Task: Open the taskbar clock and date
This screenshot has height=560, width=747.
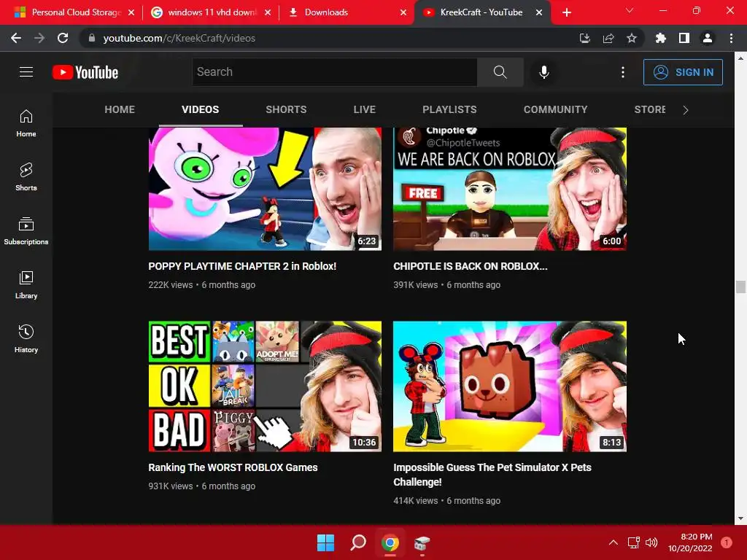Action: tap(690, 542)
